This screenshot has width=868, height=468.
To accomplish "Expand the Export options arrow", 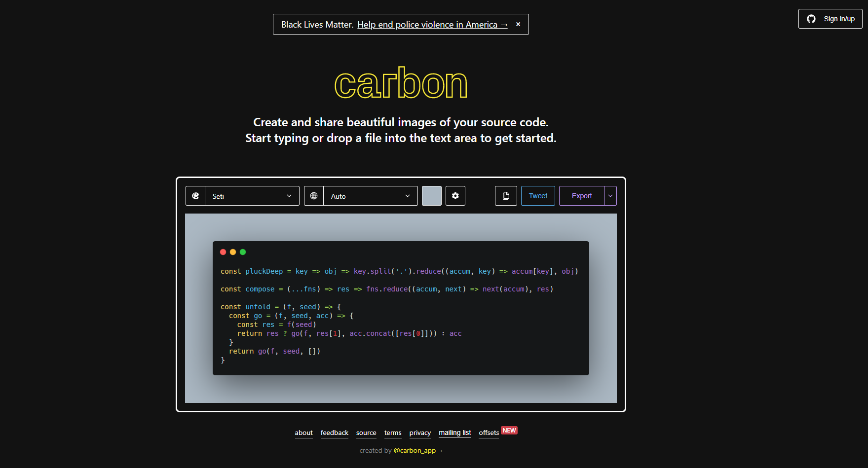I will [x=610, y=196].
